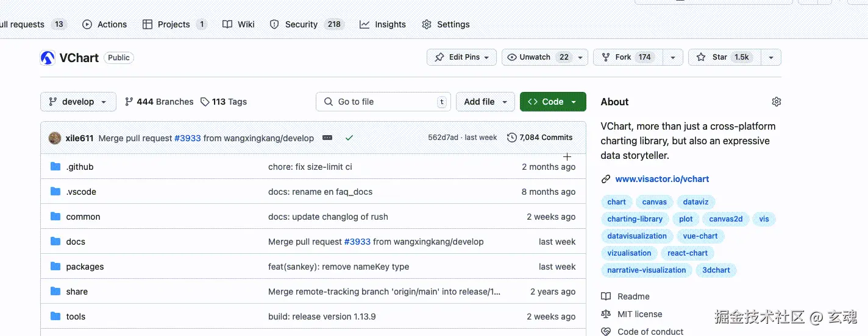Image resolution: width=868 pixels, height=336 pixels.
Task: Open the Fork options dropdown arrow
Action: pyautogui.click(x=672, y=57)
